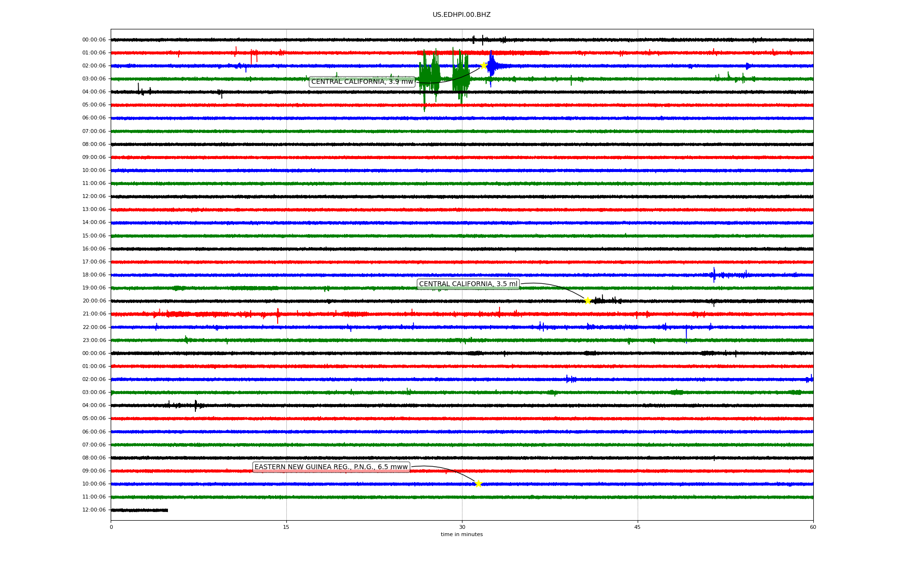
Task: Click the CENTRAL CALIFORNIA, 3.5 ml label
Action: tap(468, 284)
